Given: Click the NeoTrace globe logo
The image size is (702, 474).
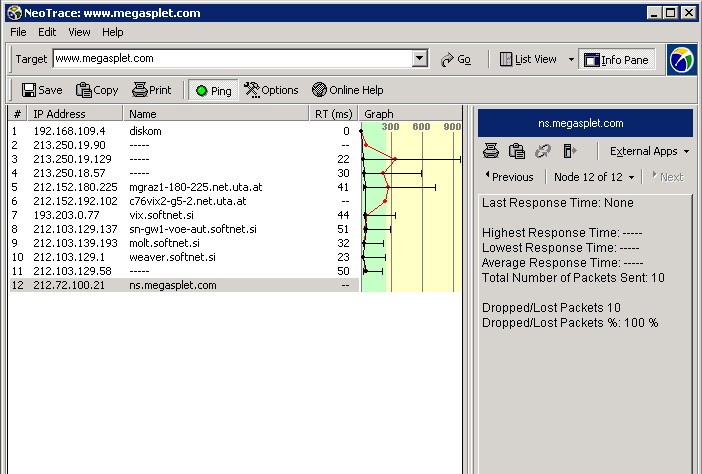Looking at the screenshot, I should [x=681, y=60].
